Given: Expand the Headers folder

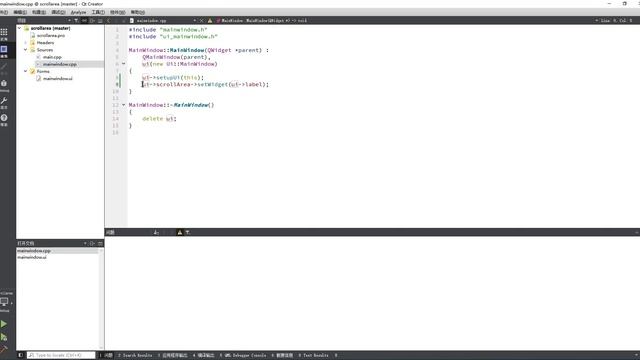Looking at the screenshot, I should coord(26,42).
